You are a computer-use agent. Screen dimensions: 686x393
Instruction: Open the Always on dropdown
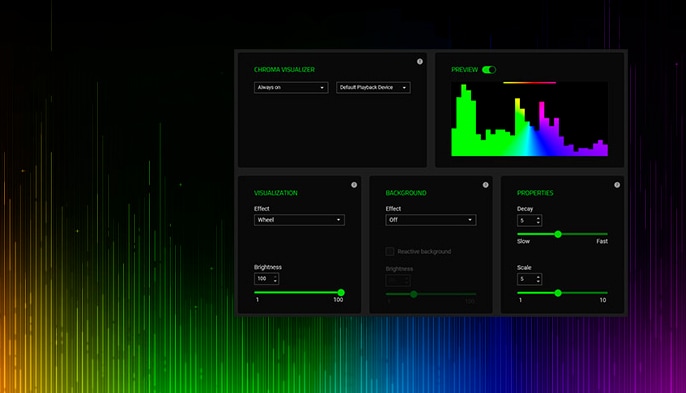click(291, 88)
